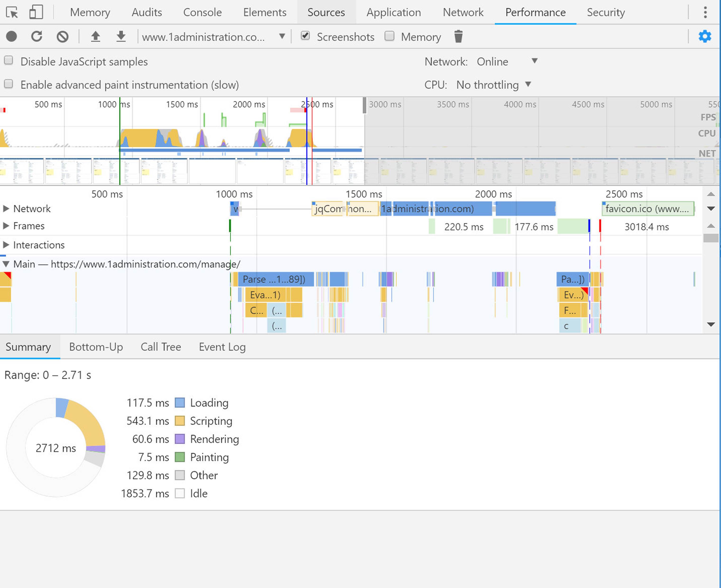Open the Event Log view

point(222,347)
